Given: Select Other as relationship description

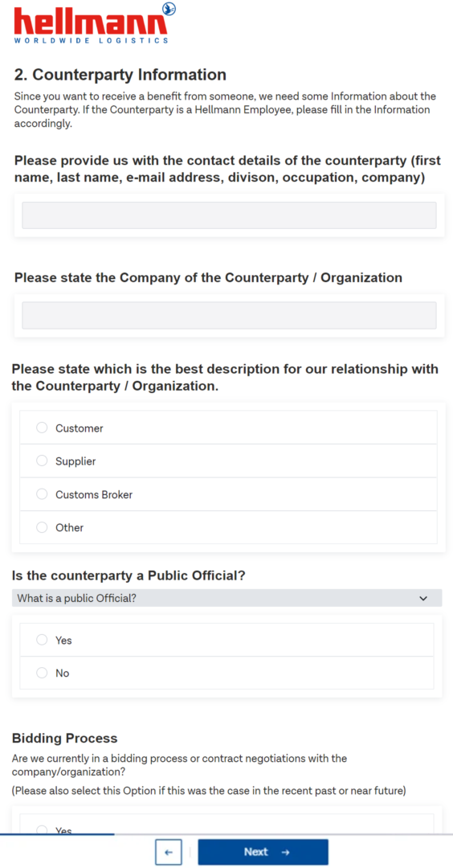Looking at the screenshot, I should click(42, 527).
